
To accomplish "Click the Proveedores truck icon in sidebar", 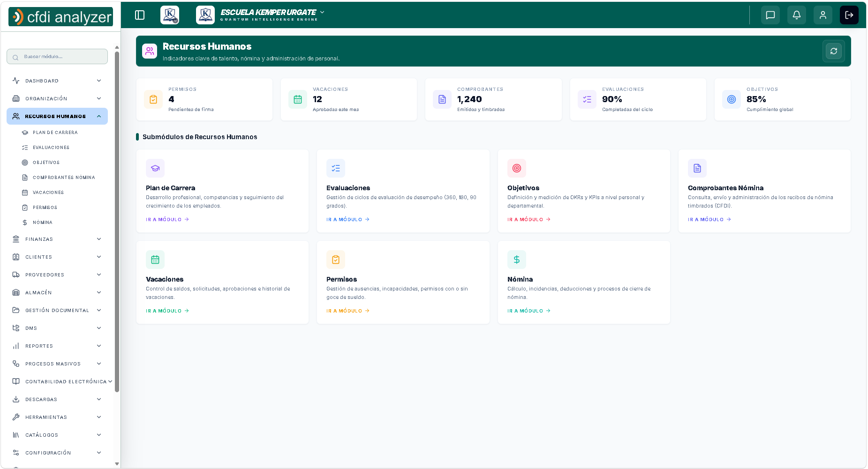I will pos(16,275).
